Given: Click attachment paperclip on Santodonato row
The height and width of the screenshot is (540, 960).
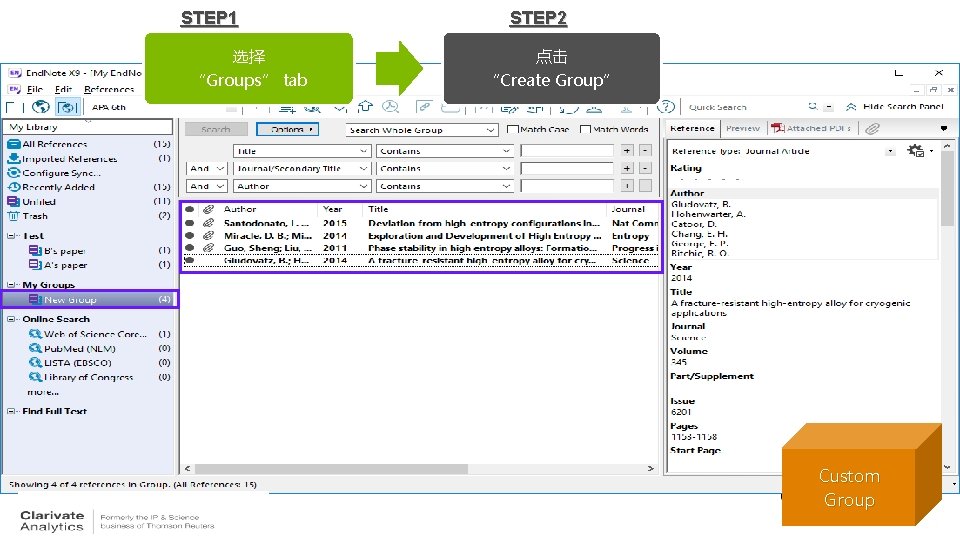Looking at the screenshot, I should (x=208, y=223).
